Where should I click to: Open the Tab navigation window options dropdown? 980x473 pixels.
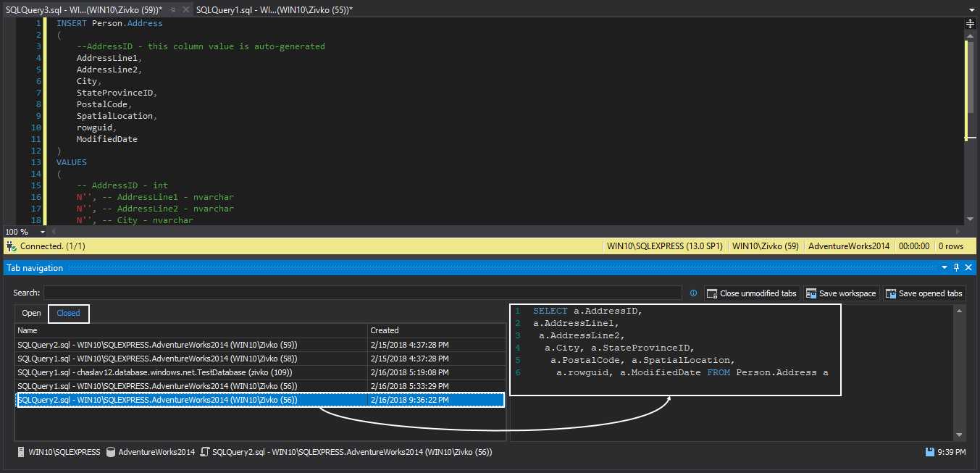point(944,267)
